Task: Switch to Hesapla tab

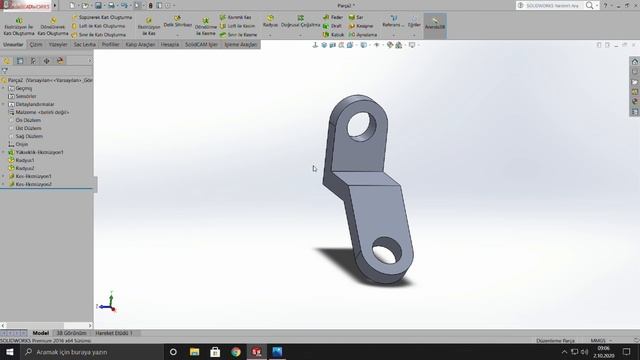Action: pos(170,44)
